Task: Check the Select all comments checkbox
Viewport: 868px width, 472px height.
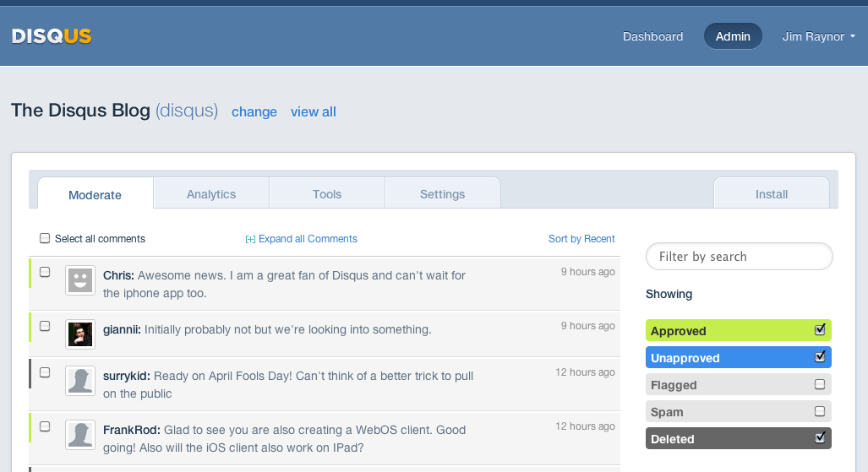Action: click(x=45, y=239)
